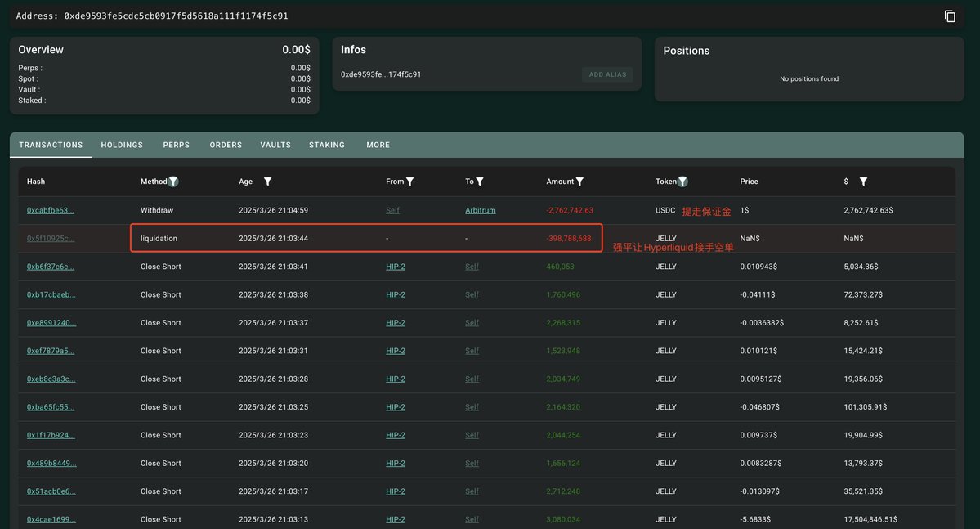Open transaction hash 0xb6f37c6c
Viewport: 980px width, 529px height.
tap(50, 267)
